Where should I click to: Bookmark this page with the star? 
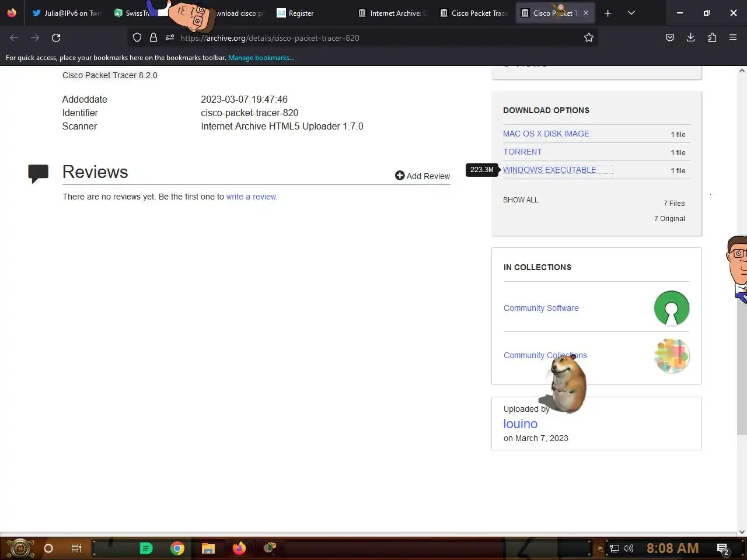[x=589, y=38]
